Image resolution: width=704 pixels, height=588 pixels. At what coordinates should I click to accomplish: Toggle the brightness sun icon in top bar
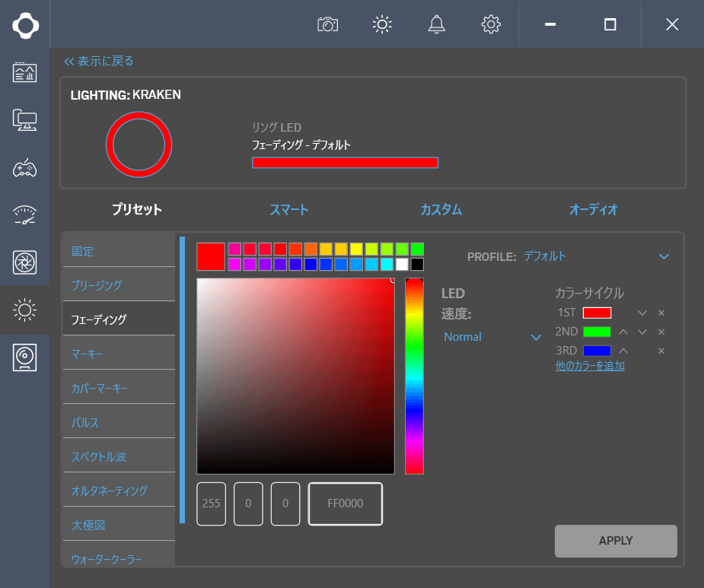(382, 24)
